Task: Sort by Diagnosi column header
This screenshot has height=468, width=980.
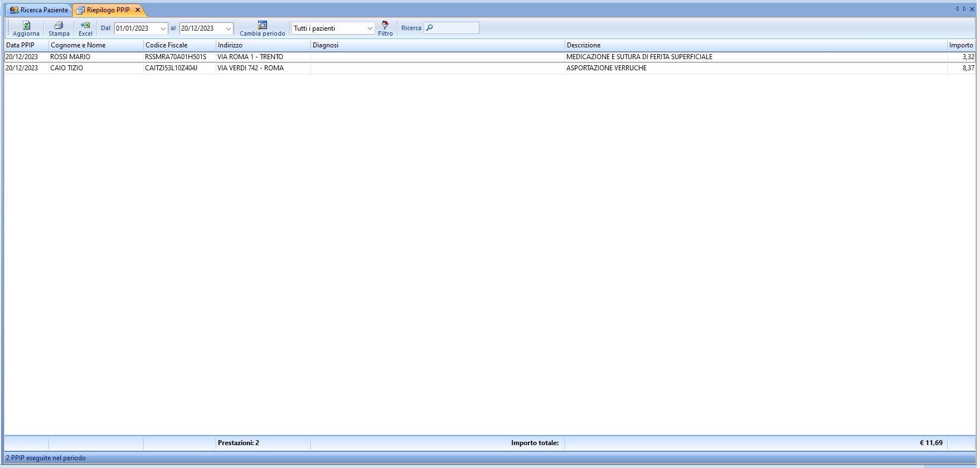Action: (438, 45)
